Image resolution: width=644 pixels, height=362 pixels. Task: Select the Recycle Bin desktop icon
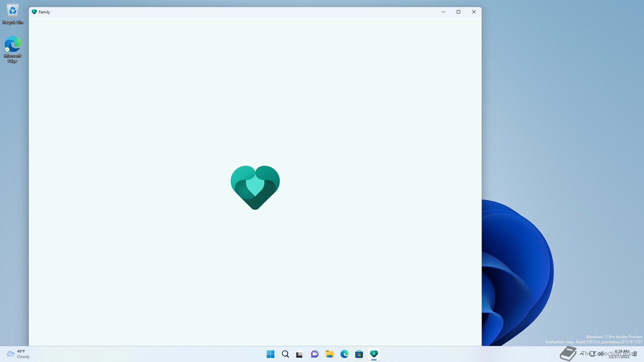pos(13,14)
